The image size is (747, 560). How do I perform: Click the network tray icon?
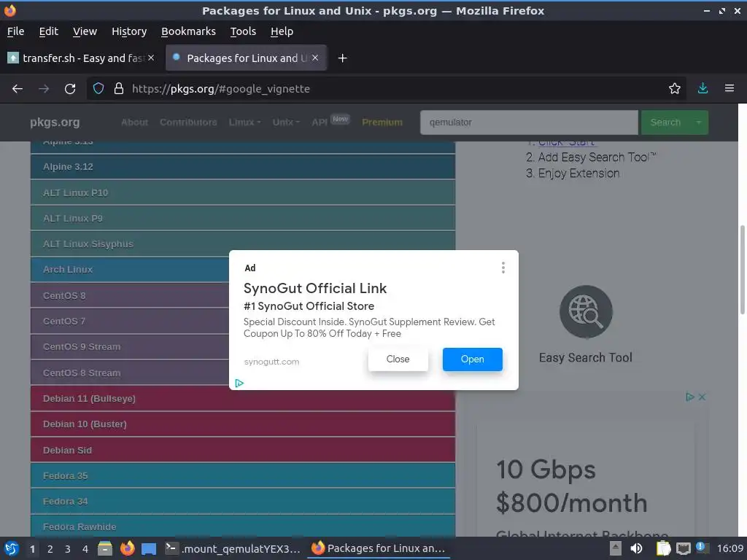[x=683, y=548]
